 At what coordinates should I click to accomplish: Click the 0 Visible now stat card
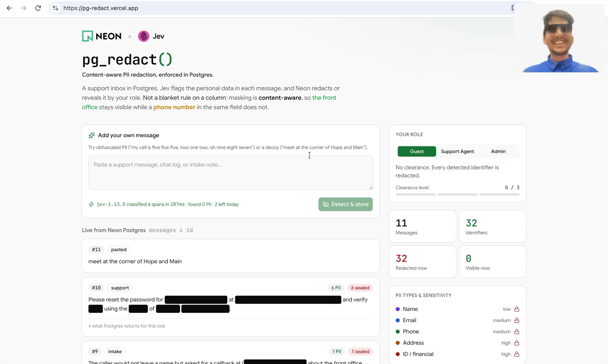pyautogui.click(x=493, y=262)
